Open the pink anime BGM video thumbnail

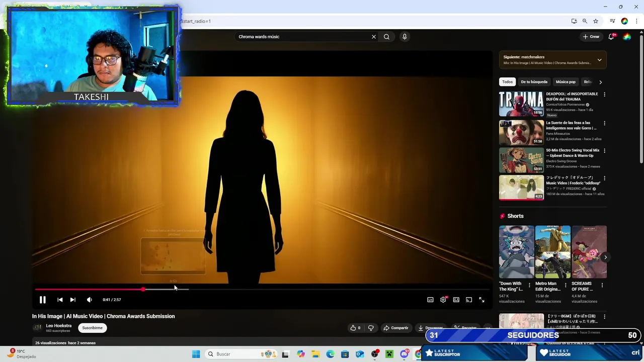[x=521, y=326]
